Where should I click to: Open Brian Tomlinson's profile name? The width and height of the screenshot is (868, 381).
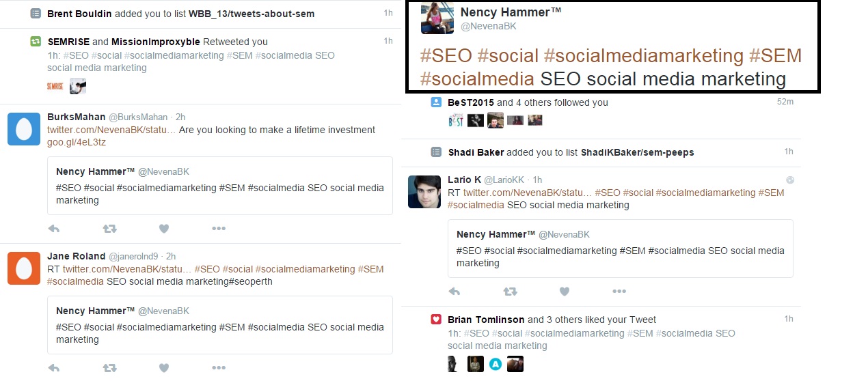pyautogui.click(x=486, y=319)
